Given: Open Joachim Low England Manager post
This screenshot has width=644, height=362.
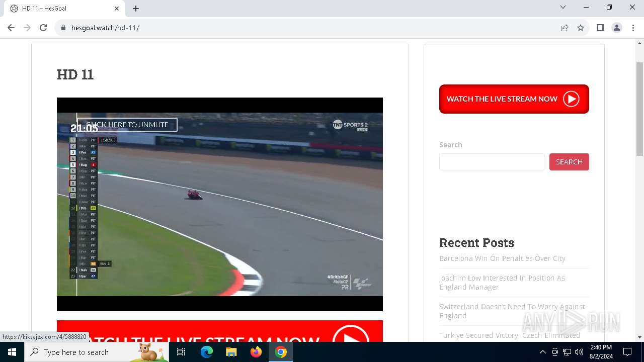Looking at the screenshot, I should click(x=502, y=283).
